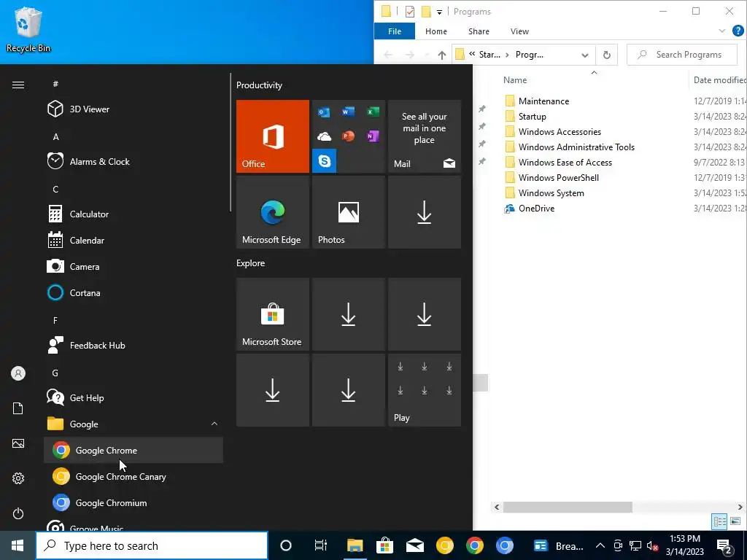Image resolution: width=747 pixels, height=560 pixels.
Task: Click the Refresh button in Explorer address bar
Action: pyautogui.click(x=606, y=55)
